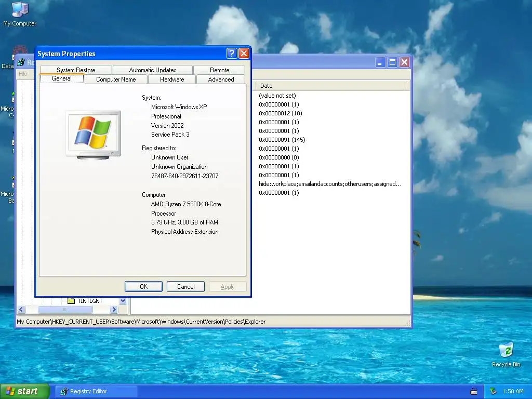This screenshot has width=532, height=399.
Task: Click the tree horizontal scroll right arrow
Action: point(114,310)
